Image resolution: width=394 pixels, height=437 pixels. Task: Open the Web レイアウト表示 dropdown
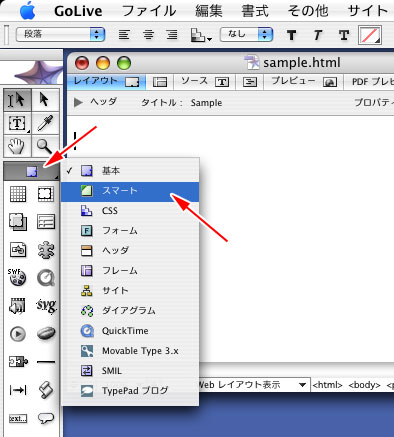click(x=254, y=385)
